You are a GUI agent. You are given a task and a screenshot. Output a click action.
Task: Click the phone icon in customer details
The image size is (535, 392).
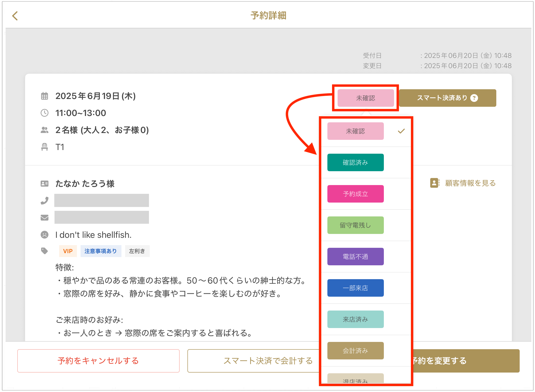coord(45,201)
